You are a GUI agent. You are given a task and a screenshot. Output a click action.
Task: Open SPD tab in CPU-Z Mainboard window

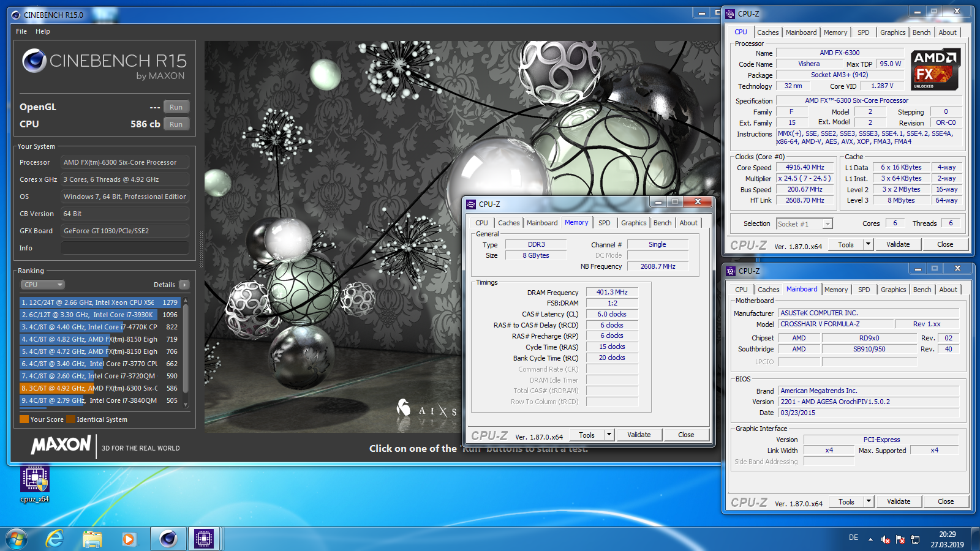864,290
